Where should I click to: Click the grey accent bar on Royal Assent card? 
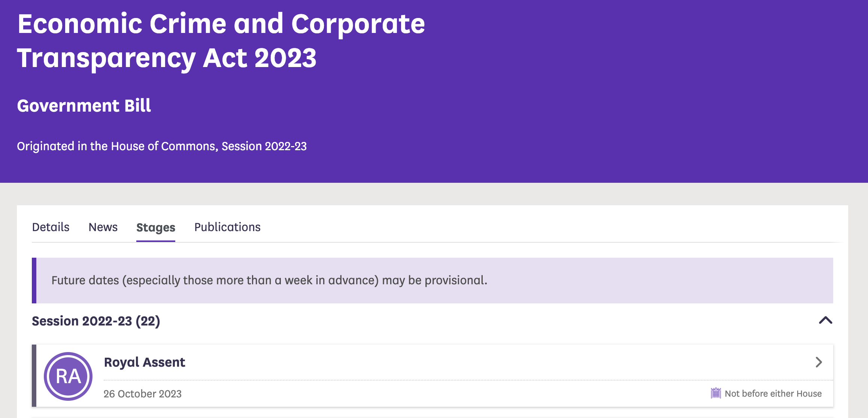(x=34, y=376)
